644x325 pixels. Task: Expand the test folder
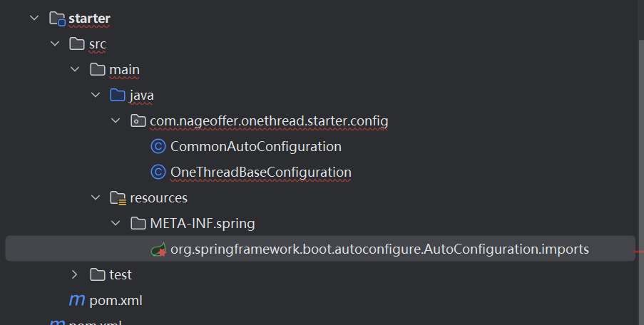coord(76,274)
